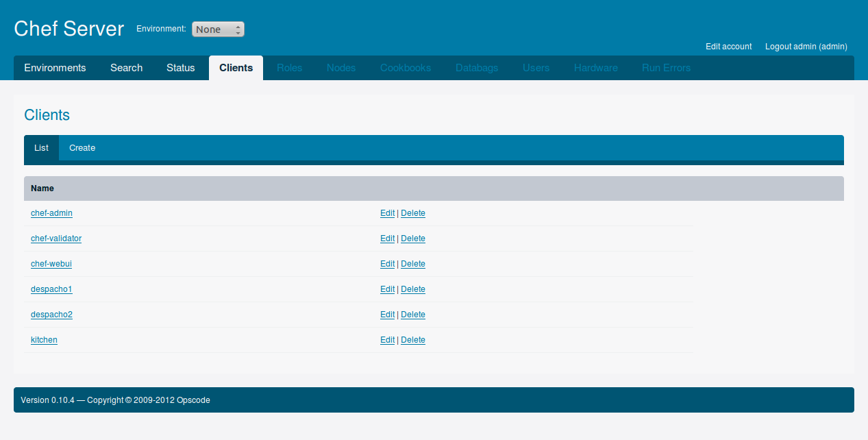Click the Name column header
The width and height of the screenshot is (868, 440).
point(42,188)
